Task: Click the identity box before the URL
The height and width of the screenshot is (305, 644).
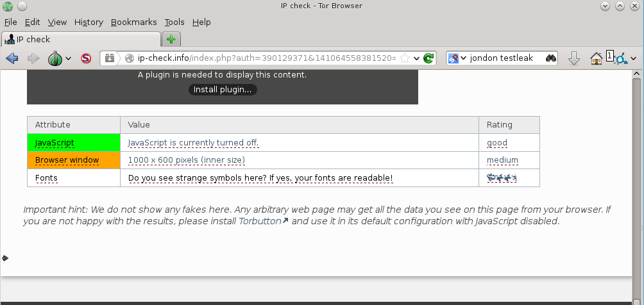Action: pos(109,58)
